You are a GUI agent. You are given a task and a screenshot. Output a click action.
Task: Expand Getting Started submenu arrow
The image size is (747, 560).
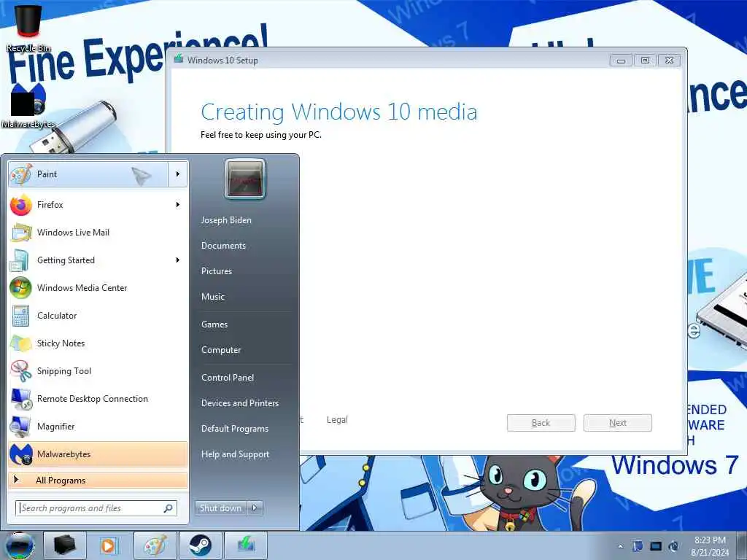178,260
